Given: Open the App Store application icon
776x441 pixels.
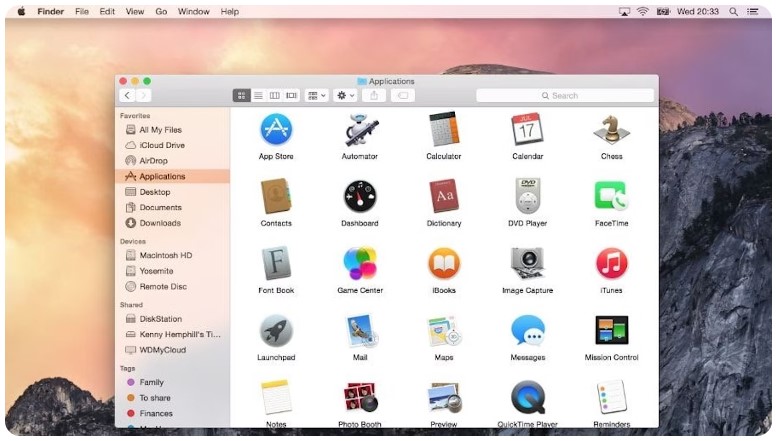Looking at the screenshot, I should coord(276,129).
